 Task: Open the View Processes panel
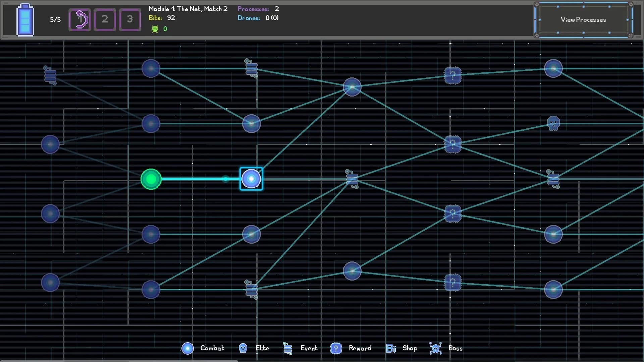point(583,19)
